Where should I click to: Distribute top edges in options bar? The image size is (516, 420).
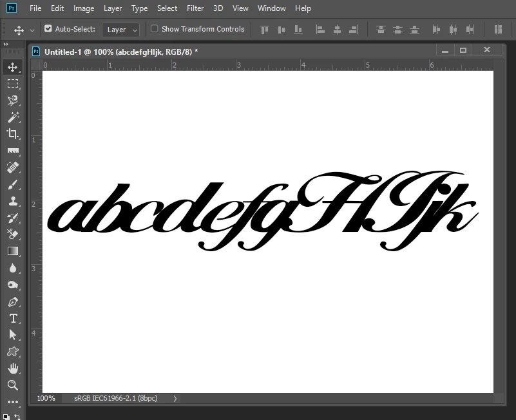(x=381, y=30)
